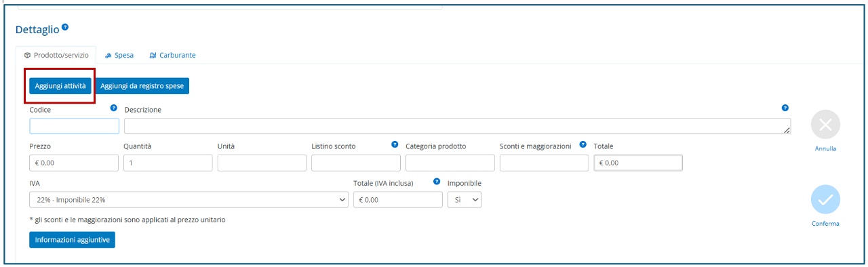Open help for Totale (IVA inclusa)
868x267 pixels.
coord(437,182)
